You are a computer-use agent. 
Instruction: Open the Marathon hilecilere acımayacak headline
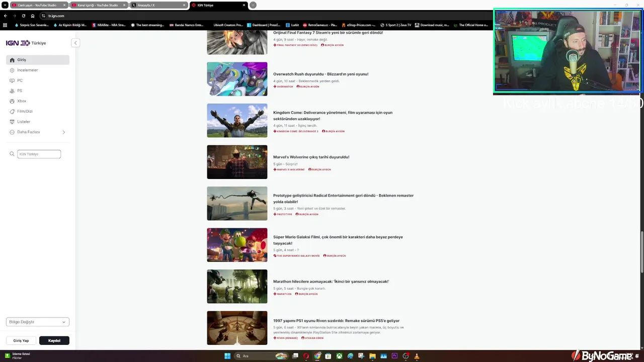[331, 282]
